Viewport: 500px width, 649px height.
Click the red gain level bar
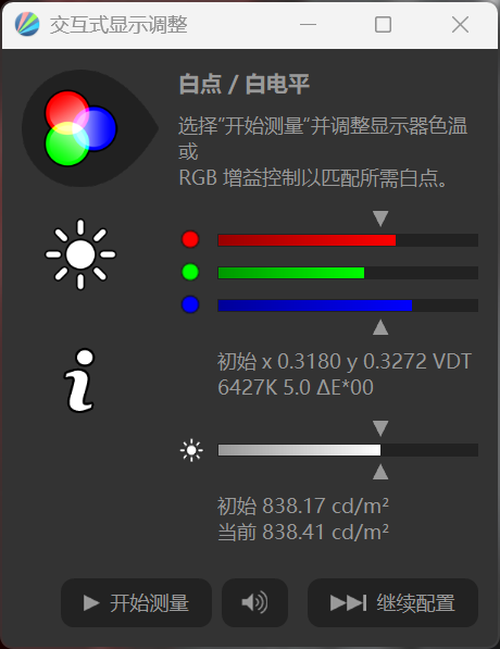coord(348,240)
